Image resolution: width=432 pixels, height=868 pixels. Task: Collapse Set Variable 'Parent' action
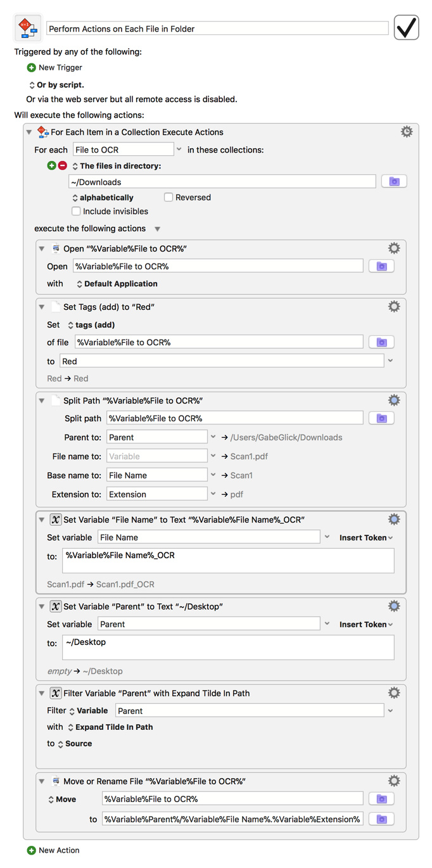[x=42, y=607]
